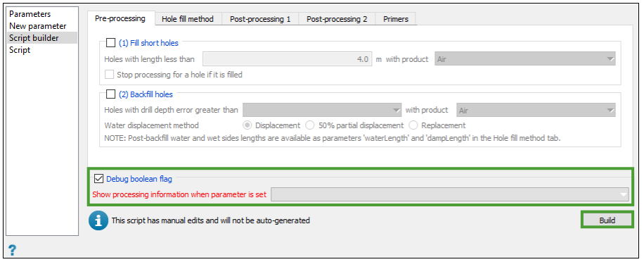
Task: Click the info icon beside manual edits message
Action: tap(98, 221)
